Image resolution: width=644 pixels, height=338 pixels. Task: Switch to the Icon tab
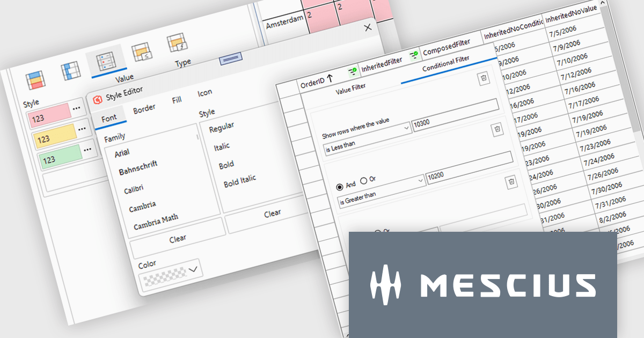[205, 93]
